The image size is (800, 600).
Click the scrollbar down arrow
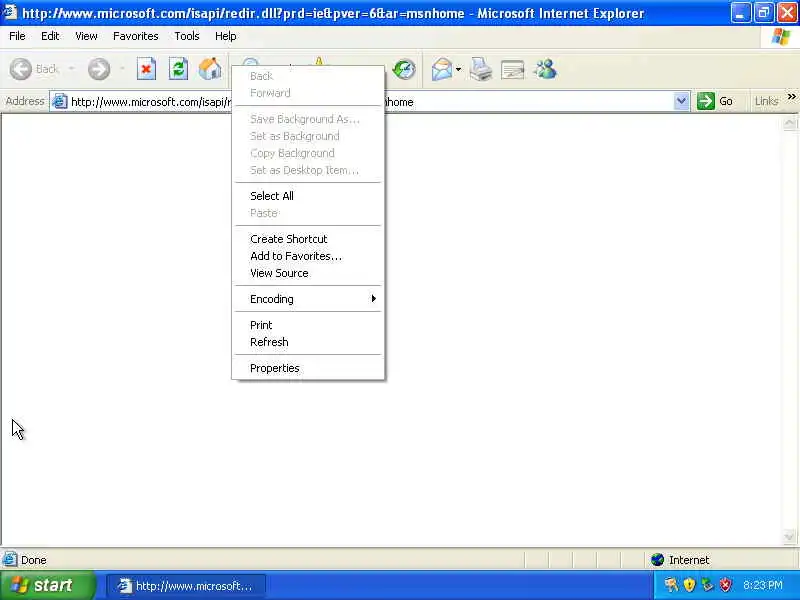coord(789,537)
